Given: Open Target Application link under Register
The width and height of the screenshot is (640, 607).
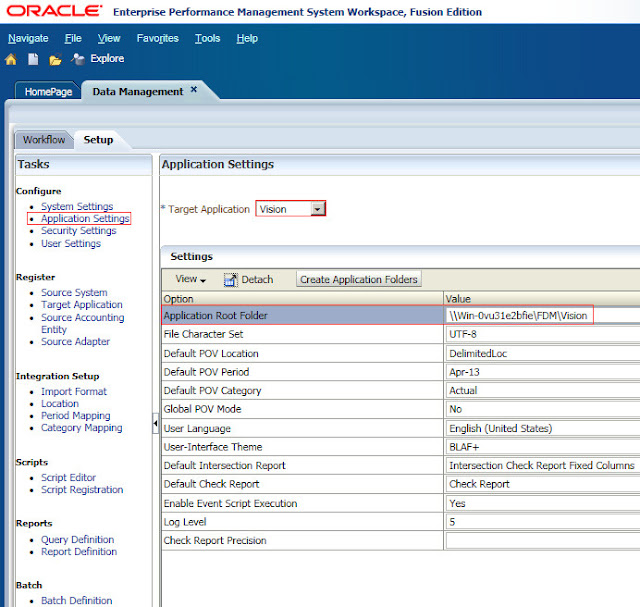Looking at the screenshot, I should click(82, 305).
